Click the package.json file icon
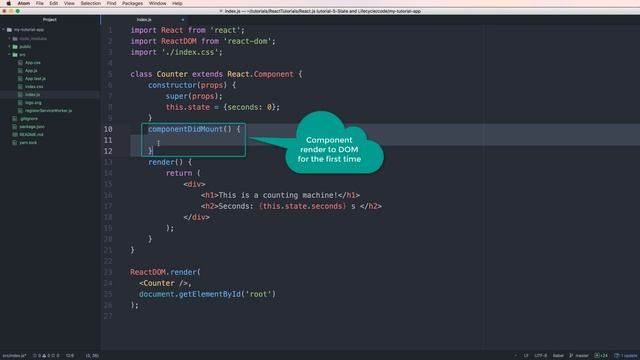The width and height of the screenshot is (640, 360). pos(15,127)
